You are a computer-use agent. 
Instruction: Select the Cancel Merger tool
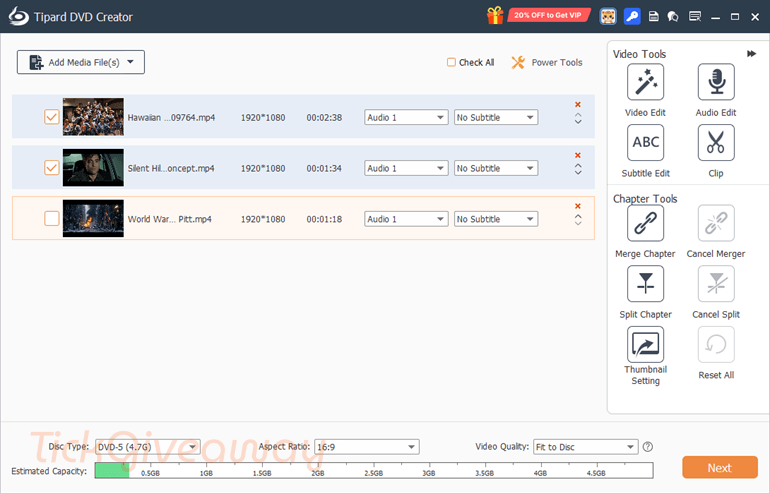(716, 223)
